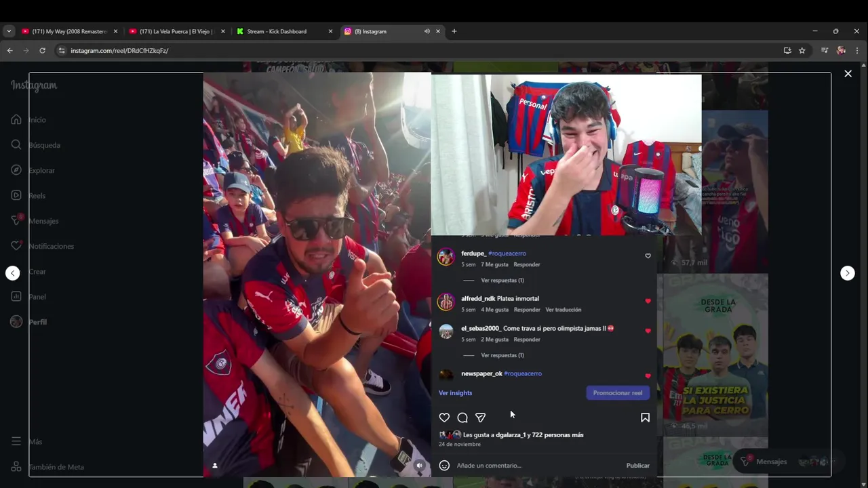Viewport: 868px width, 488px height.
Task: Share the reel using paper plane icon
Action: coord(480,418)
